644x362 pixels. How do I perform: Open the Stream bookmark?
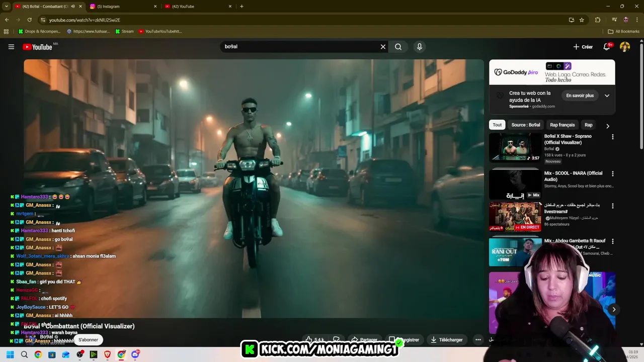124,31
